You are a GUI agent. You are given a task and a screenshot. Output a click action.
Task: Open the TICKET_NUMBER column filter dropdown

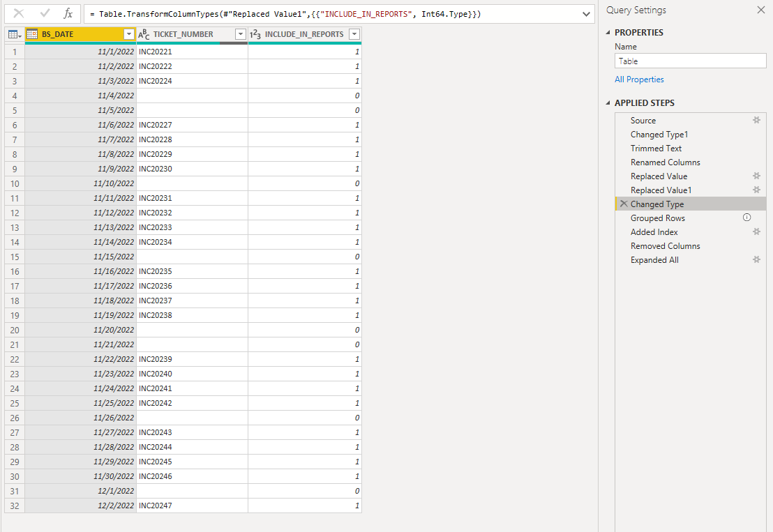[x=241, y=34]
